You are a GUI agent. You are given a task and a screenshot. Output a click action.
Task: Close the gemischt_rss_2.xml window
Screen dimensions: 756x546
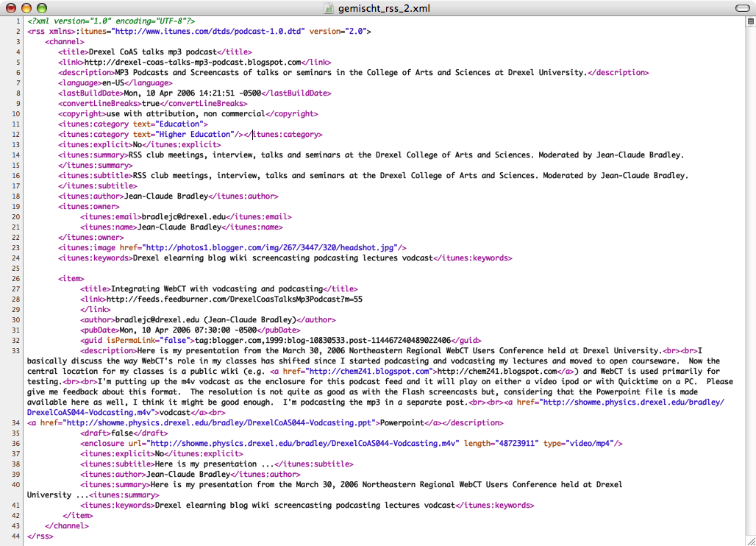(x=10, y=7)
